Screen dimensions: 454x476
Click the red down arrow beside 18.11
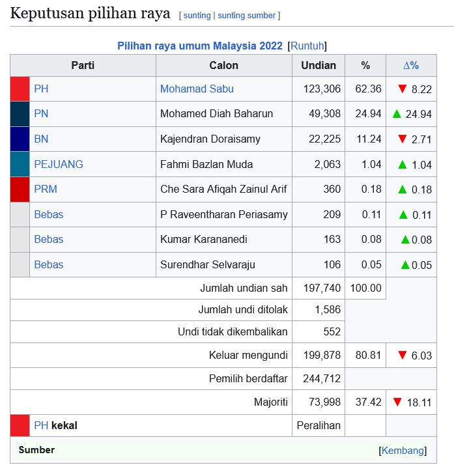pos(397,402)
